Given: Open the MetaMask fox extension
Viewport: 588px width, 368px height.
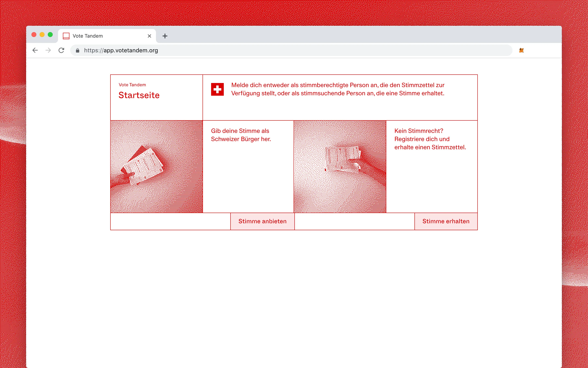Looking at the screenshot, I should 521,50.
